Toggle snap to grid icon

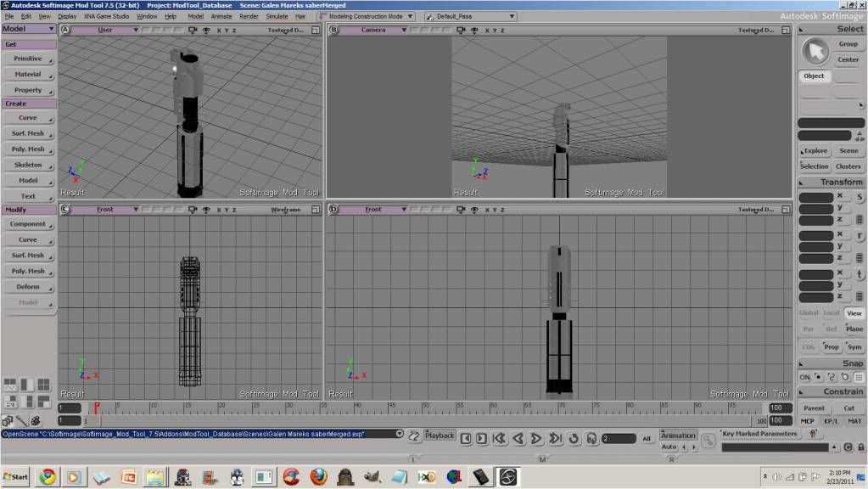[x=859, y=377]
